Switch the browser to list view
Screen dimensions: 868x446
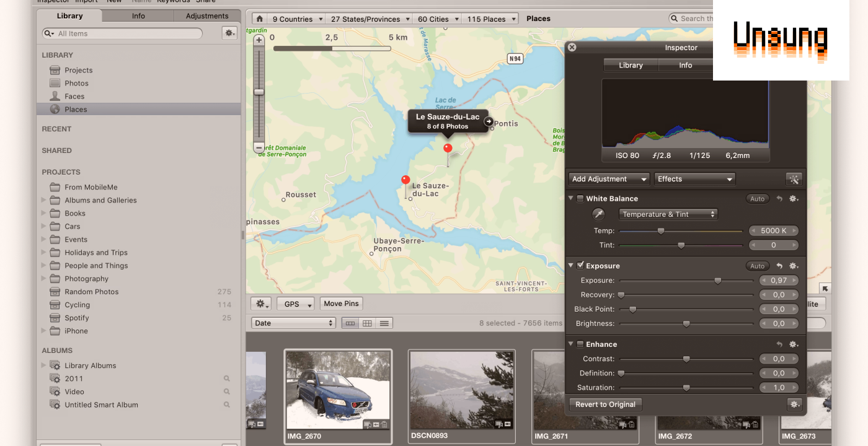[384, 323]
